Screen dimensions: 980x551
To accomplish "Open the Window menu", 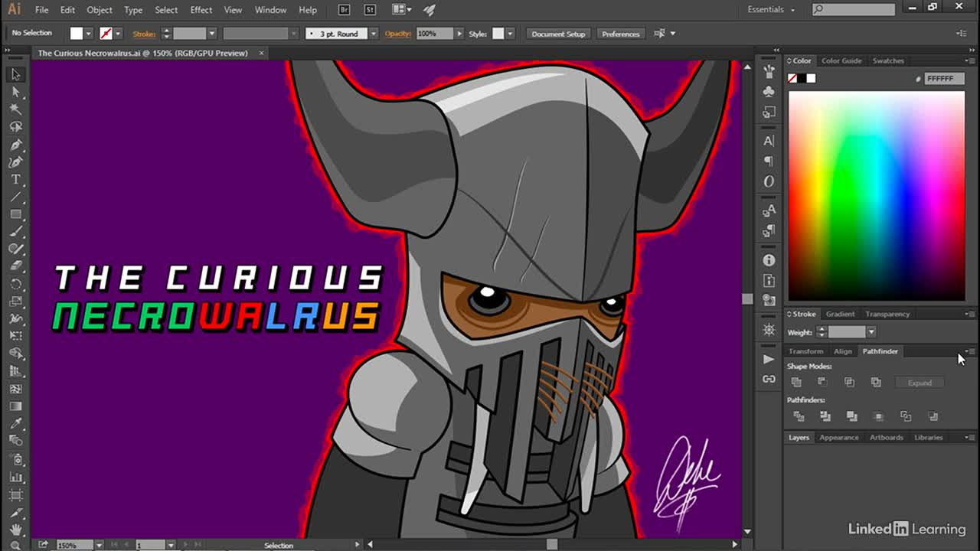I will [270, 10].
